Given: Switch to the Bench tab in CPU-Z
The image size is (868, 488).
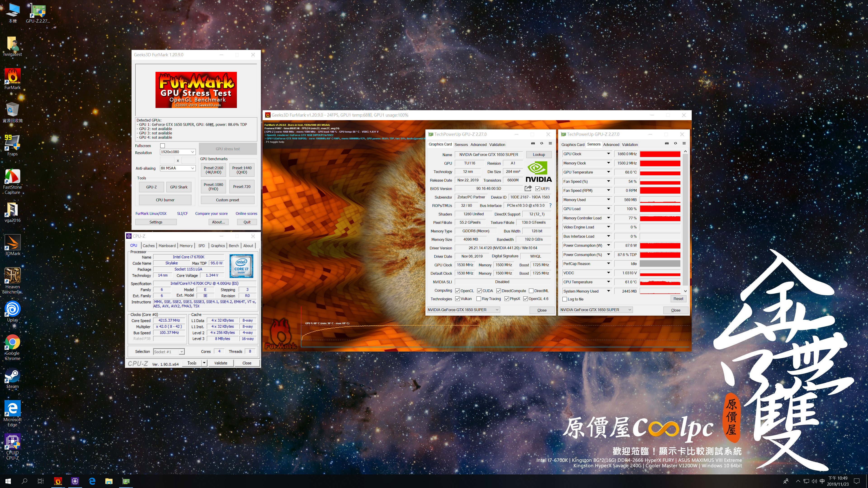Looking at the screenshot, I should (x=234, y=246).
